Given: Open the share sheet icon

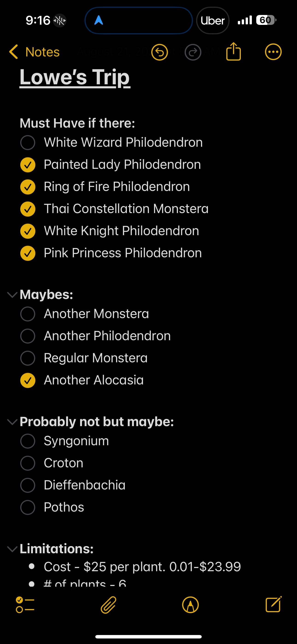Looking at the screenshot, I should (233, 52).
